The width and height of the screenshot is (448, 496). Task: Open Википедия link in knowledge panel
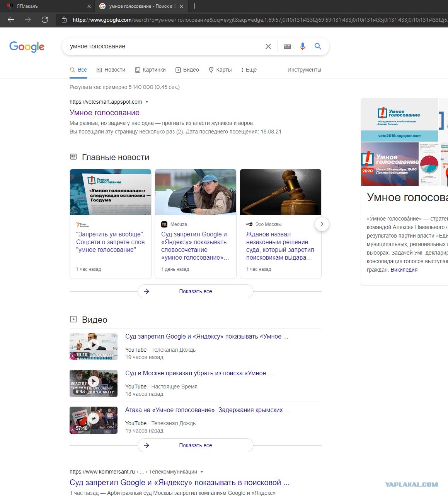404,270
